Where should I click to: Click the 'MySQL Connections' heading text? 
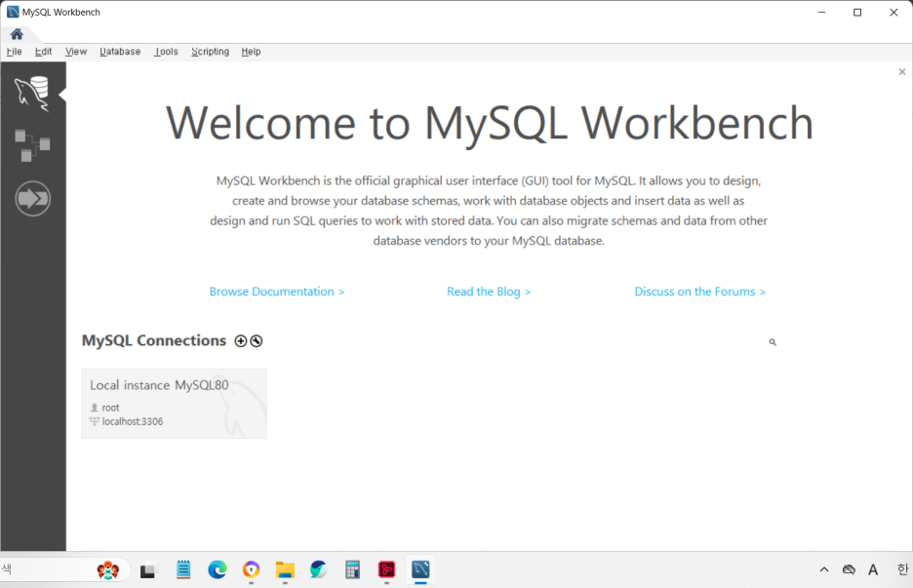pyautogui.click(x=154, y=340)
